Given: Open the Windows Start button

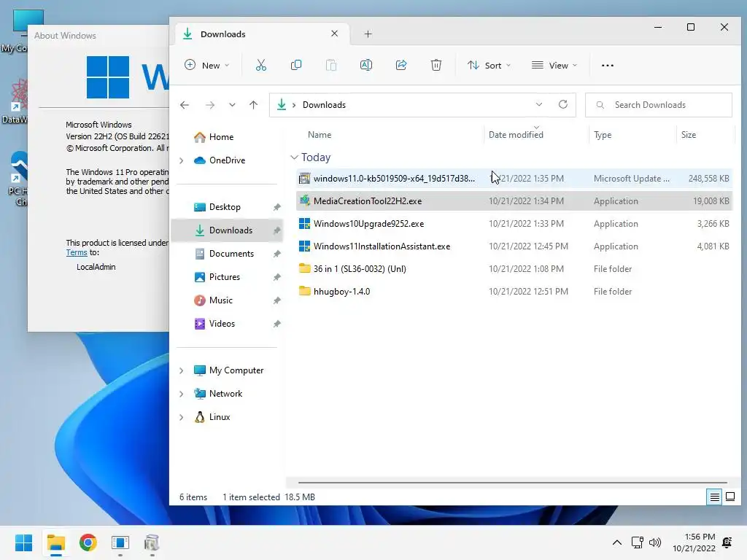Looking at the screenshot, I should pyautogui.click(x=23, y=542).
